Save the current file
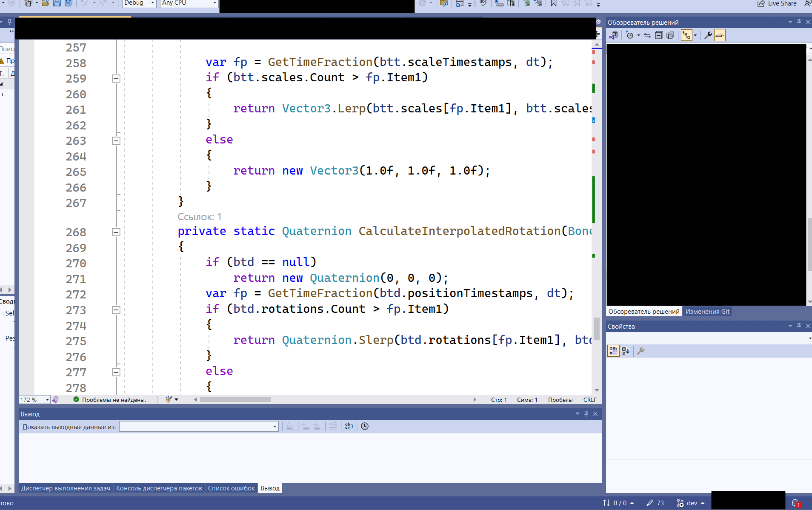Viewport: 812px width, 510px height. pos(57,3)
